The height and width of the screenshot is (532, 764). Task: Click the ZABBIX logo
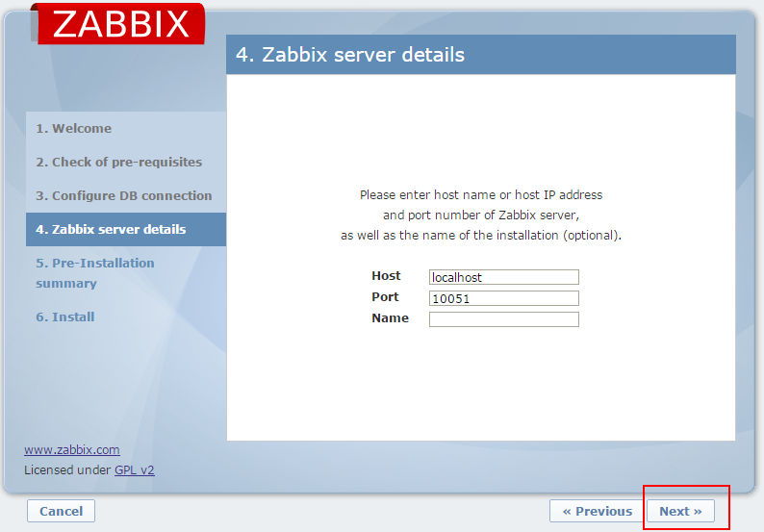pos(118,23)
